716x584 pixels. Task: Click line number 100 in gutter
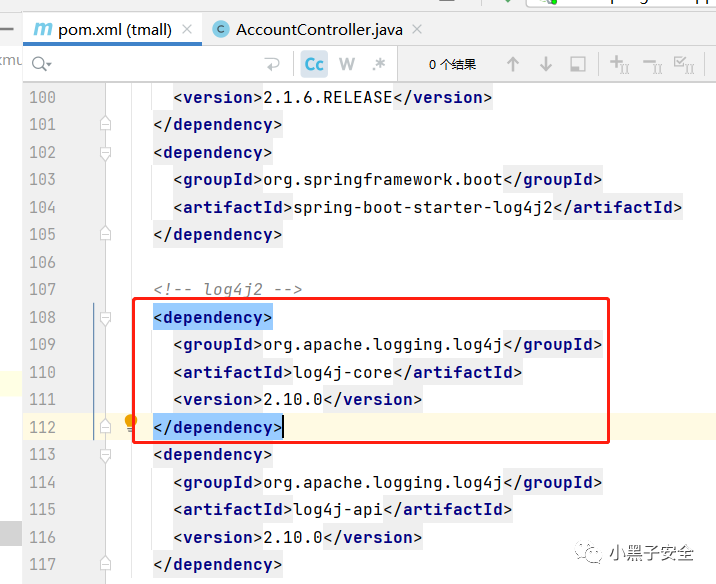click(42, 97)
